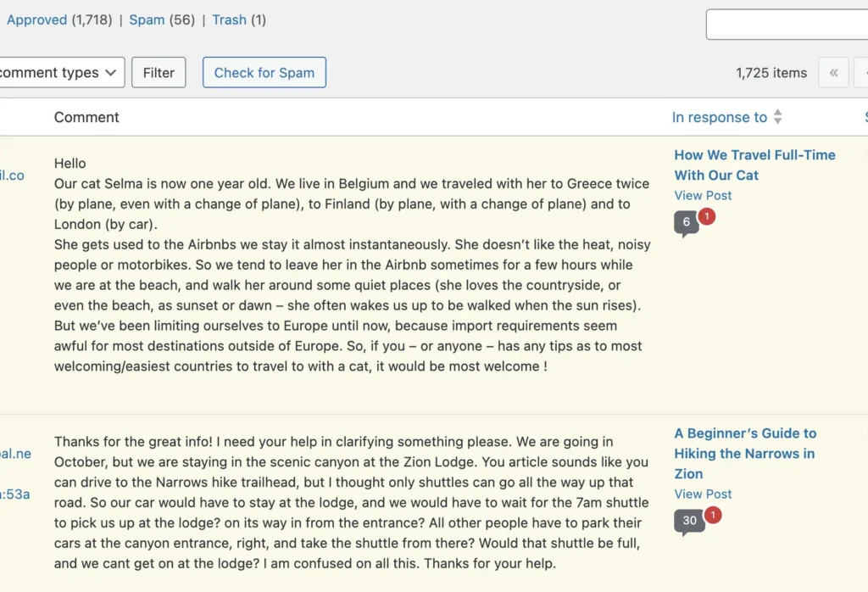Open the 6 comments bubble icon
The image size is (868, 592).
686,223
